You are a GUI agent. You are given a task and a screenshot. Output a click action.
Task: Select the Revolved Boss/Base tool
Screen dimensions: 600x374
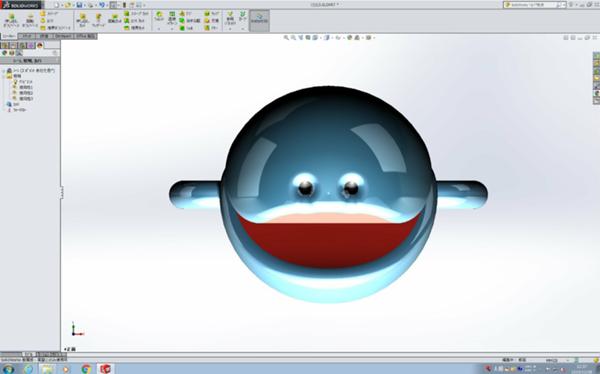[30, 20]
